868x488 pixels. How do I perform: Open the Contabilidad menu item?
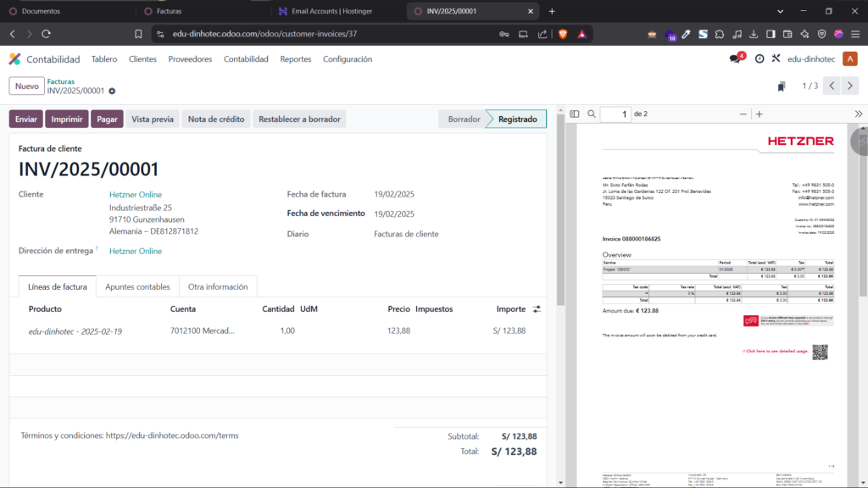click(x=246, y=58)
